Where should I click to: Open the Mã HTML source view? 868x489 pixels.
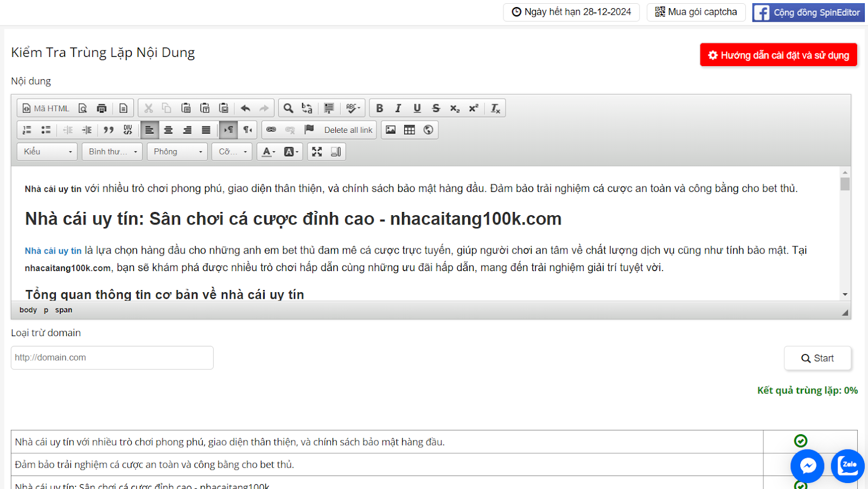coord(46,108)
